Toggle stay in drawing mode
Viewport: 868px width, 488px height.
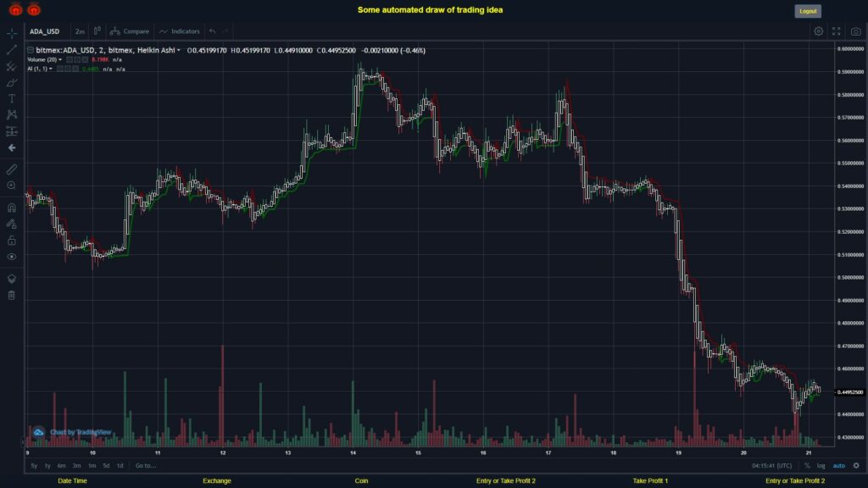point(12,224)
